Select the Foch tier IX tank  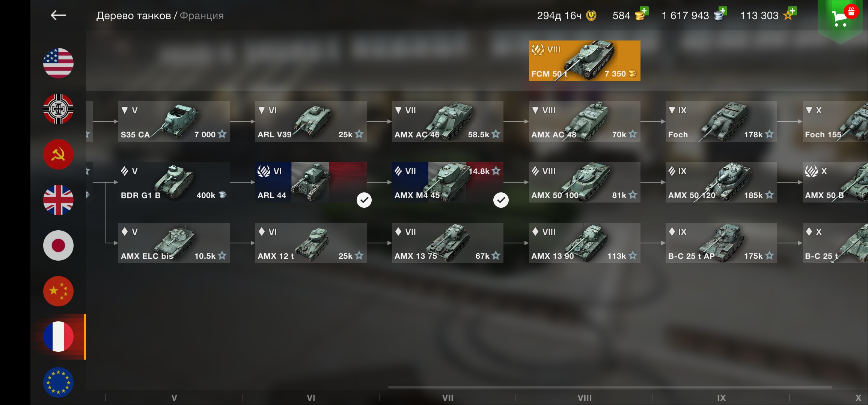point(721,121)
